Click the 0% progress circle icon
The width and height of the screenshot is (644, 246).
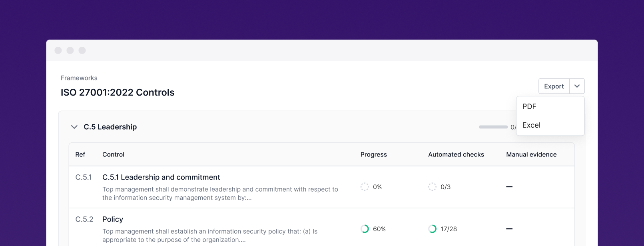tap(365, 187)
